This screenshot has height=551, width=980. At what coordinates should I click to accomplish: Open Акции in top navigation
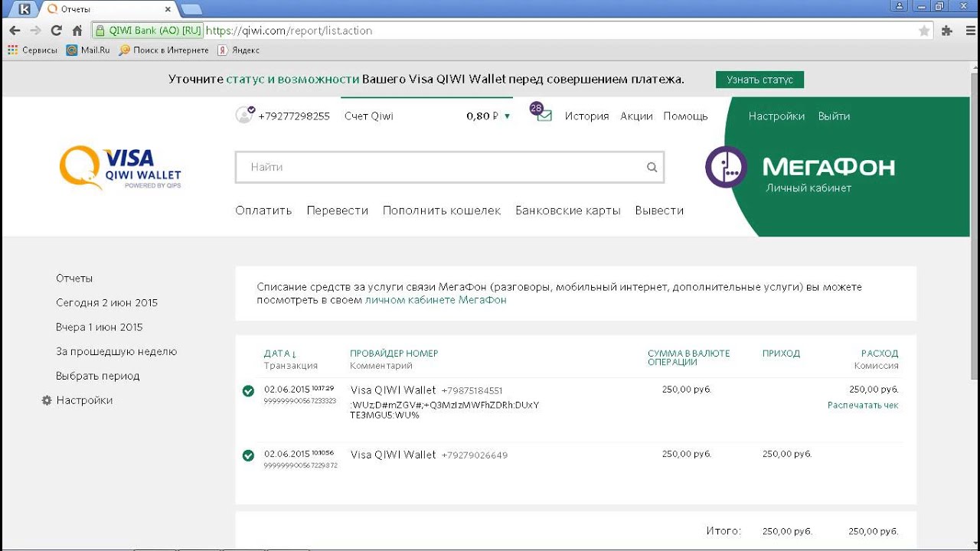click(636, 116)
